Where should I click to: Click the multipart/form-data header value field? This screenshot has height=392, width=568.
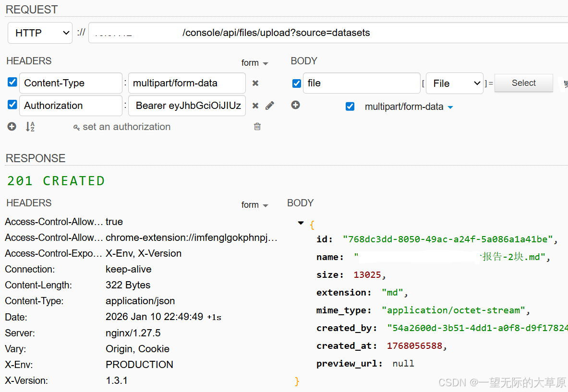[187, 83]
